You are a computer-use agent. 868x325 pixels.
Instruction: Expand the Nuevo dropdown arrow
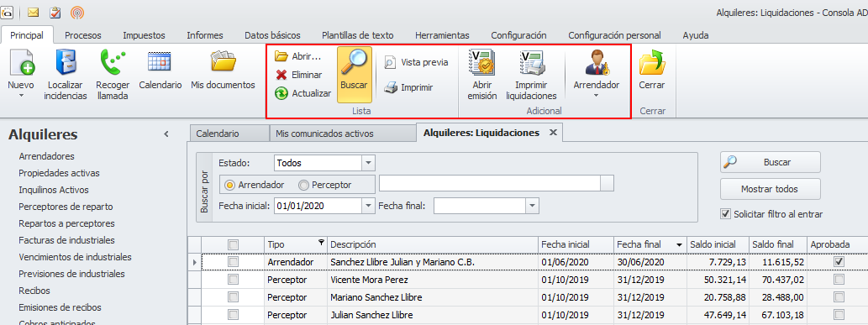22,96
